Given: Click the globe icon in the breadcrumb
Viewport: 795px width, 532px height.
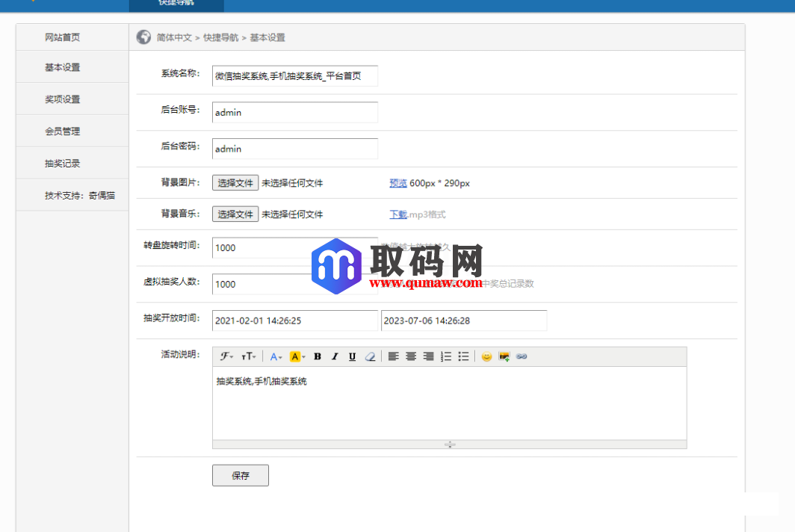Looking at the screenshot, I should pyautogui.click(x=143, y=37).
